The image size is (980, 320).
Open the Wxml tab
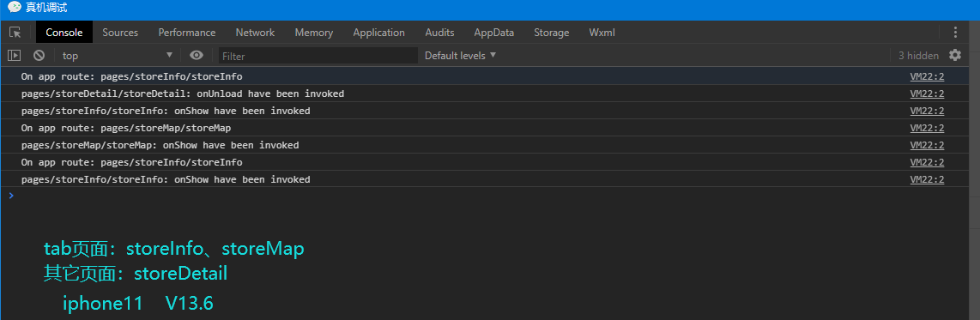click(602, 33)
